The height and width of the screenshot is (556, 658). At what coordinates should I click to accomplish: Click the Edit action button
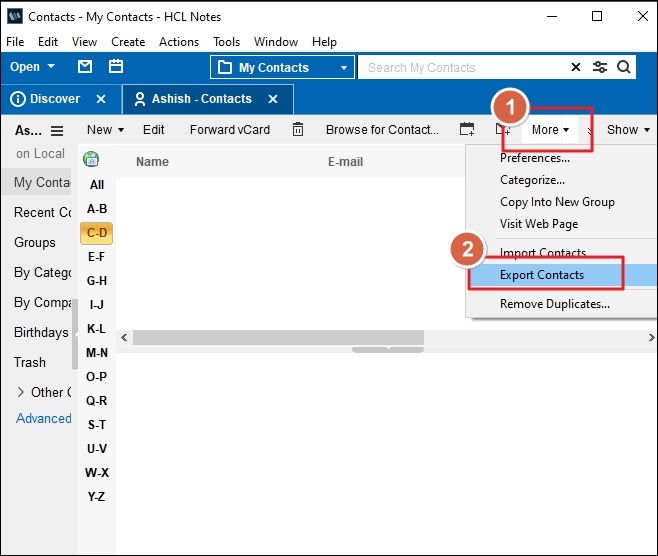click(154, 130)
